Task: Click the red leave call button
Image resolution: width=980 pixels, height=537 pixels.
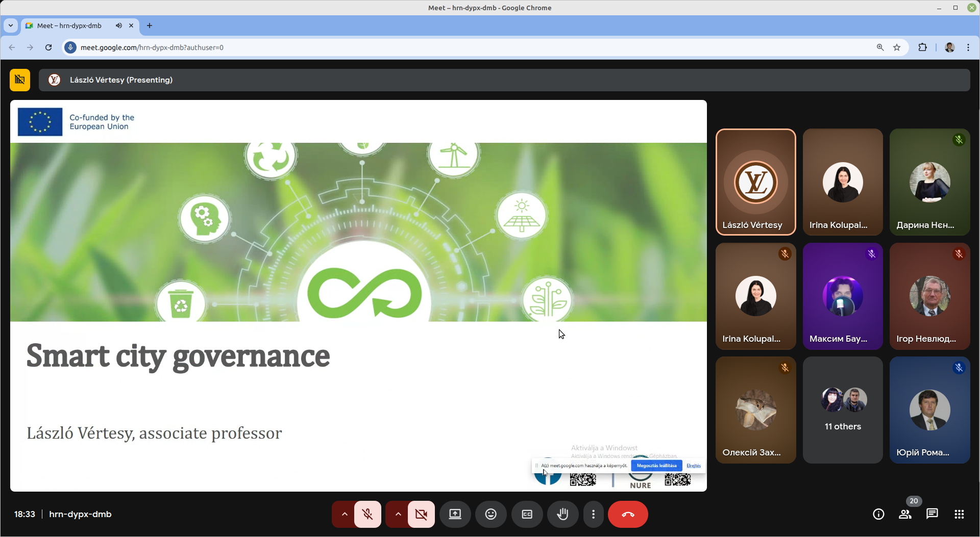Action: tap(628, 514)
